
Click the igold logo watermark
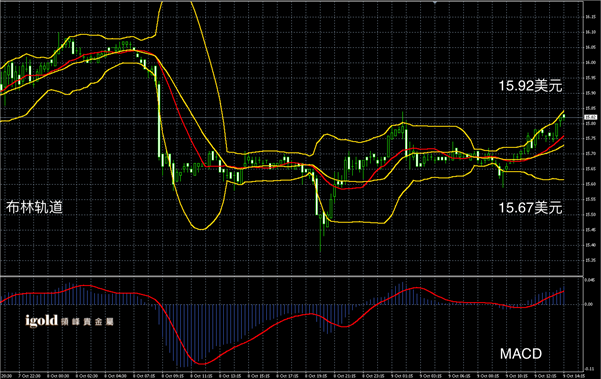click(x=69, y=321)
